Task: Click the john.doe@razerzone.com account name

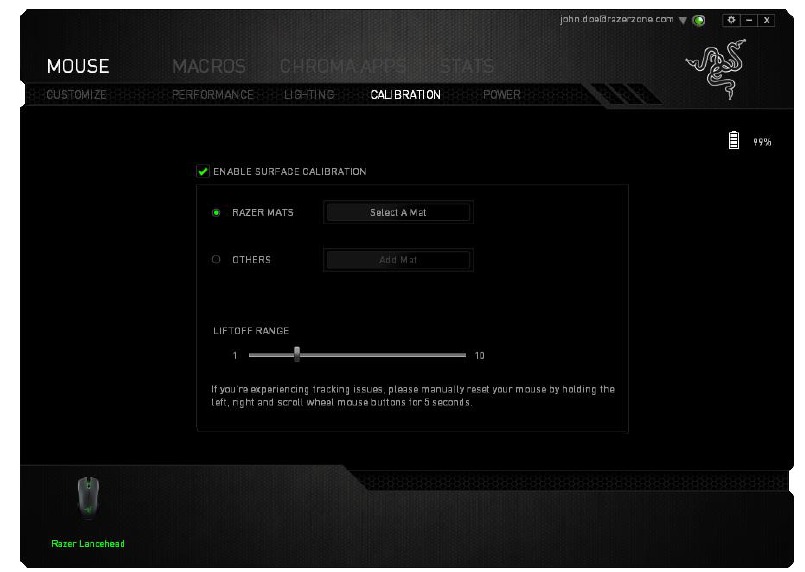Action: coord(616,20)
